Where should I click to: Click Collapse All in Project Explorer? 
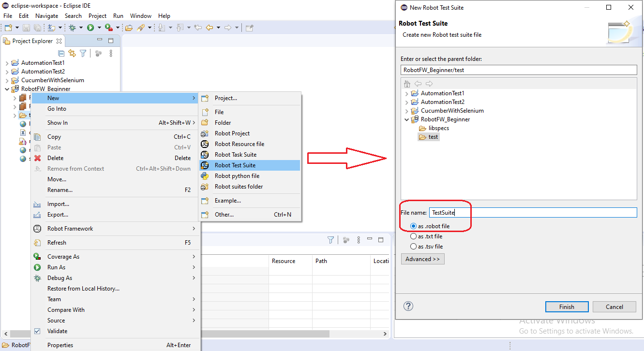(x=61, y=53)
